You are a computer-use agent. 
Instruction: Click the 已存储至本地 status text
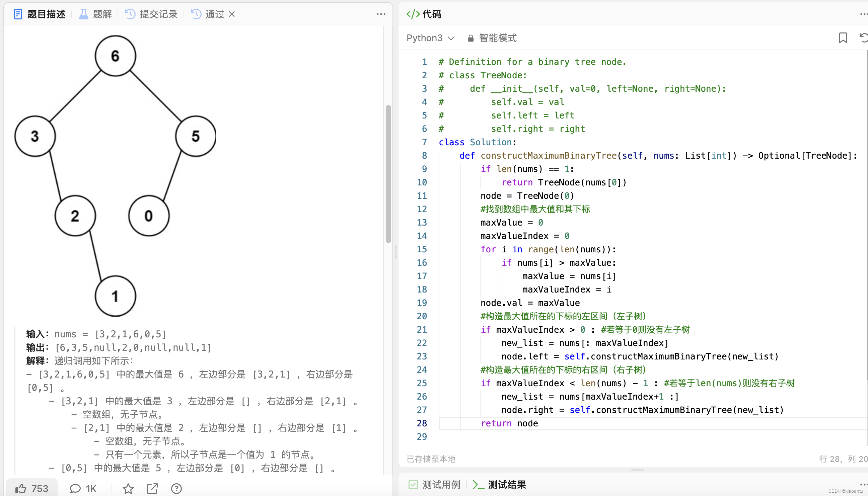point(431,459)
